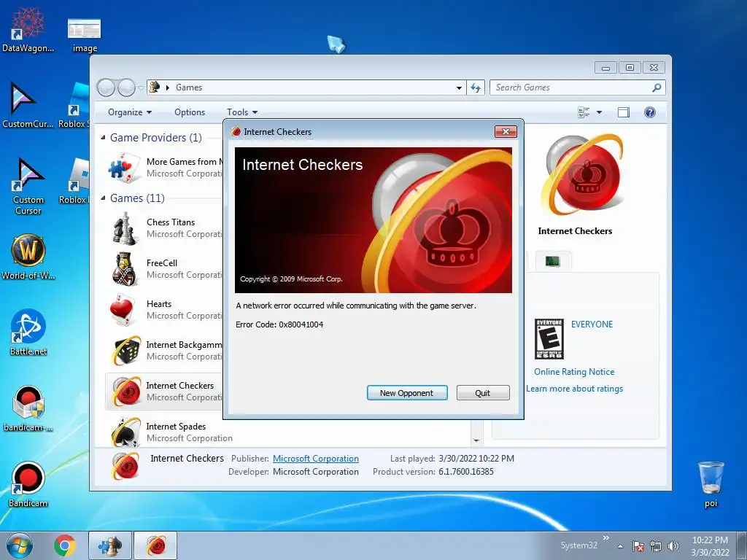
Task: Switch to Games Explorer taskbar button
Action: click(109, 545)
